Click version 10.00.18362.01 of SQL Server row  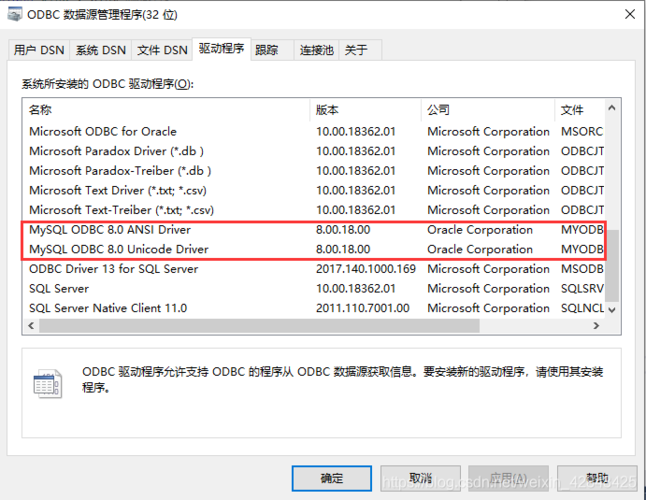click(x=356, y=288)
